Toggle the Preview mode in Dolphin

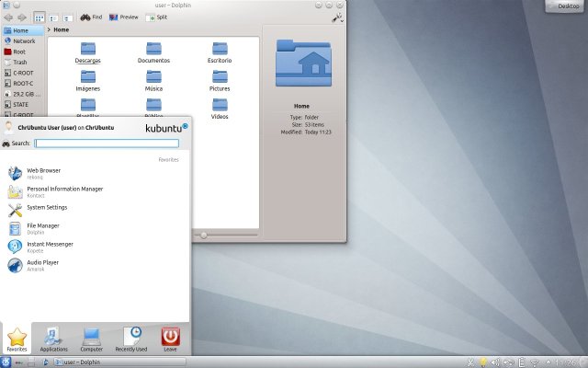(124, 17)
